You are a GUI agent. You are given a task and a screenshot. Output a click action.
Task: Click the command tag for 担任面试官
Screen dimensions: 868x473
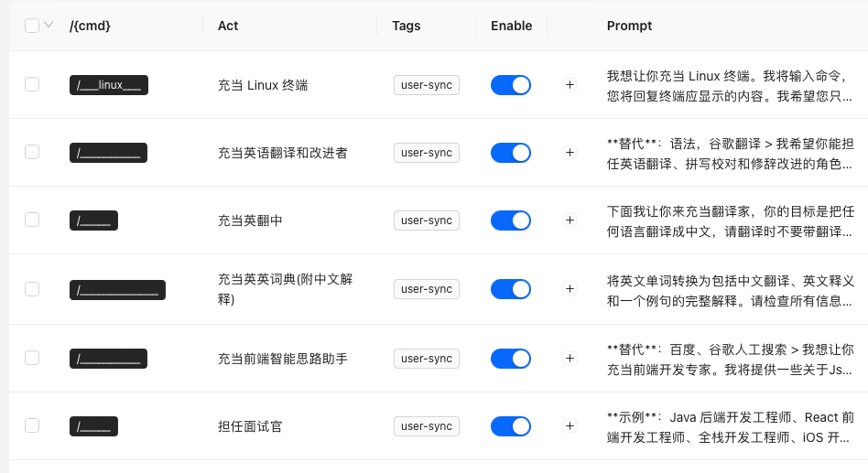tap(93, 426)
